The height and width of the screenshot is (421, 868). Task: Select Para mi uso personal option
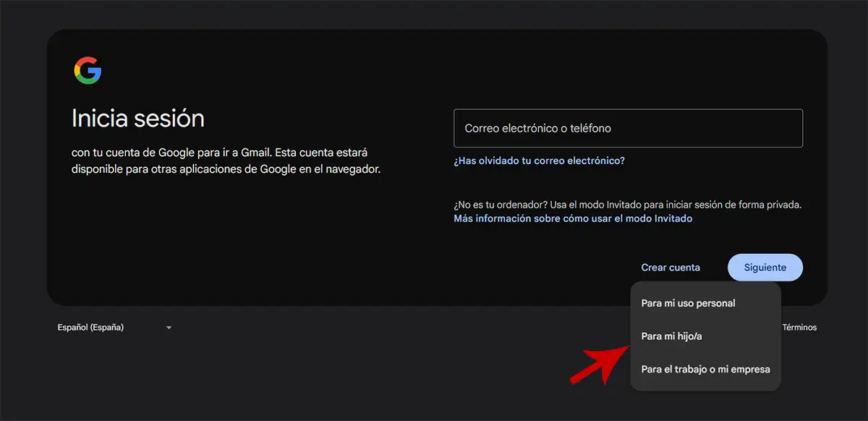coord(688,303)
